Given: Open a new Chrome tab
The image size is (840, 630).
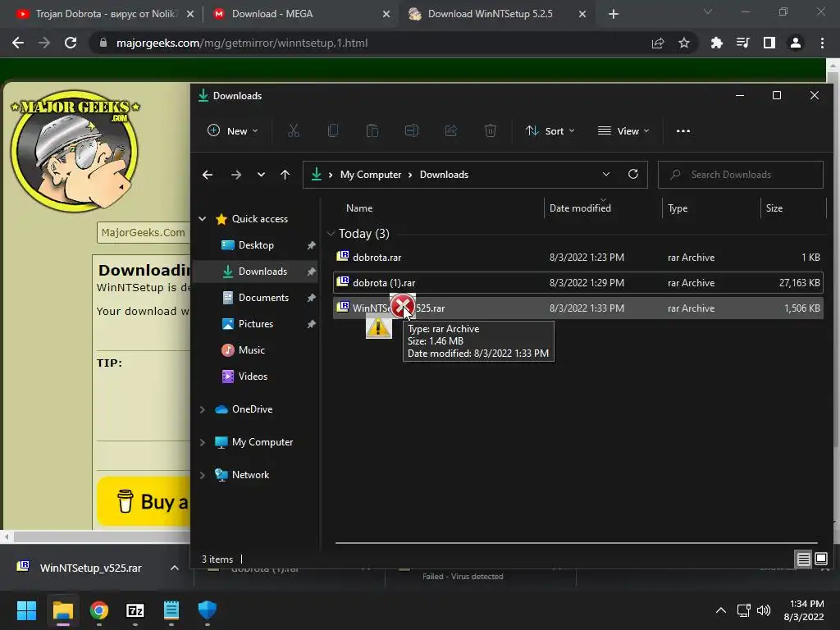Looking at the screenshot, I should [x=614, y=14].
